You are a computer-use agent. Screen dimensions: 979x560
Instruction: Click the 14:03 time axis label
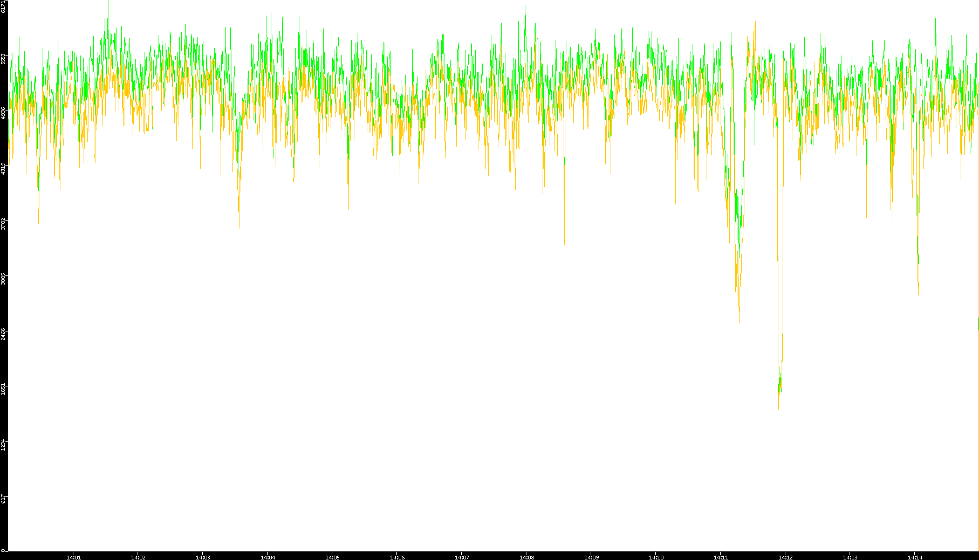(x=203, y=557)
